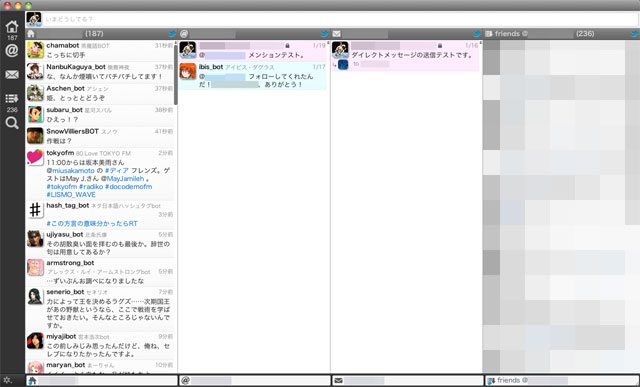
Task: Click Twitter bird icon in messages column header
Action: point(477,34)
